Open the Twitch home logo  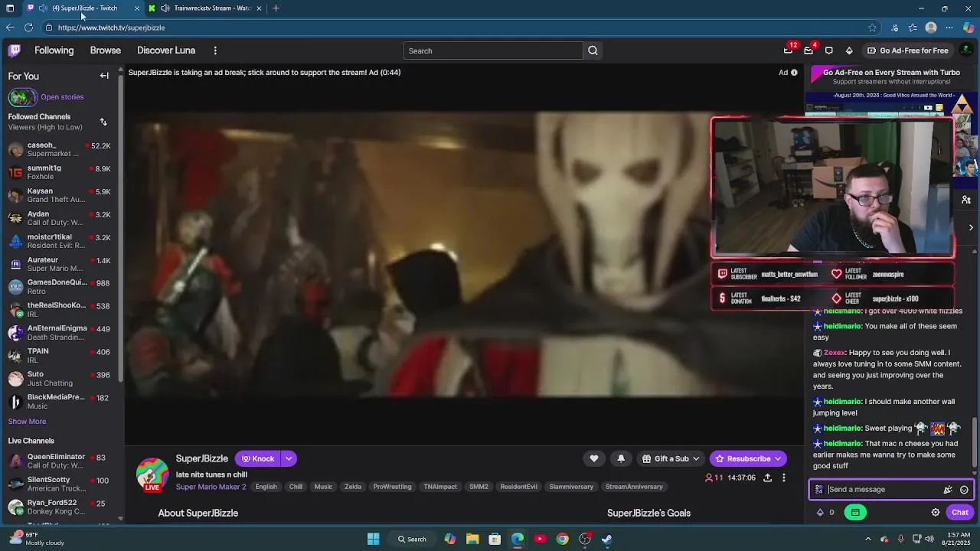(x=15, y=51)
